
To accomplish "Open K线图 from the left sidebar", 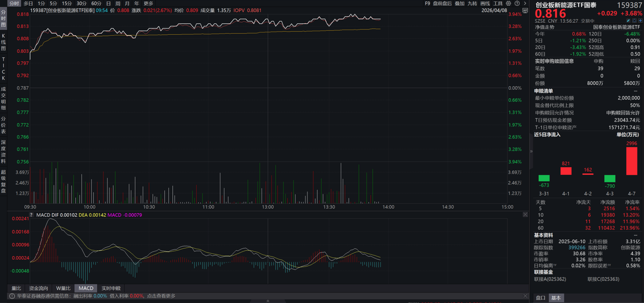I will (x=3, y=42).
